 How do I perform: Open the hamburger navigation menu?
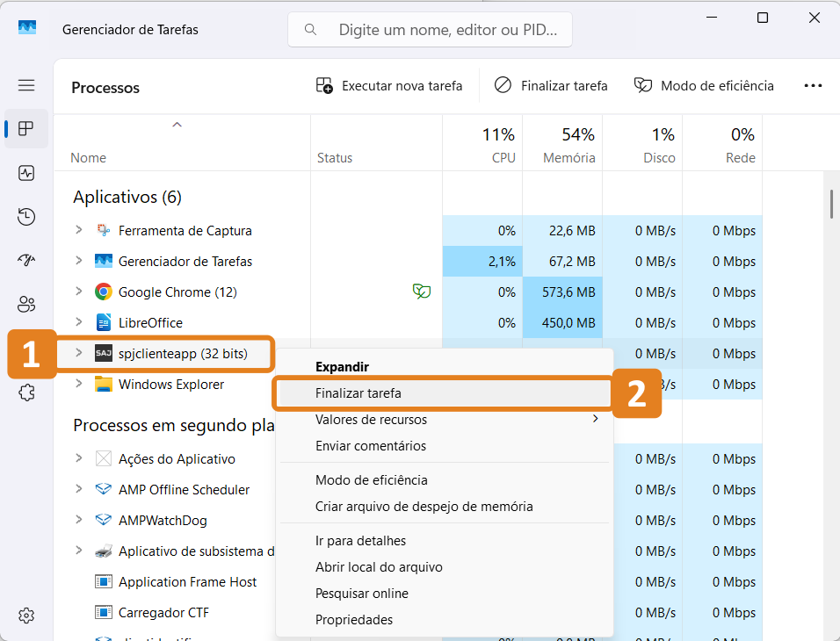point(26,85)
